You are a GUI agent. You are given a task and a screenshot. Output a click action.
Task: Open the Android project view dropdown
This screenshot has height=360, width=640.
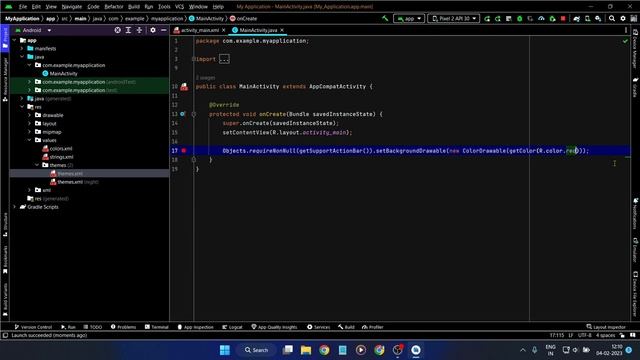coord(33,30)
